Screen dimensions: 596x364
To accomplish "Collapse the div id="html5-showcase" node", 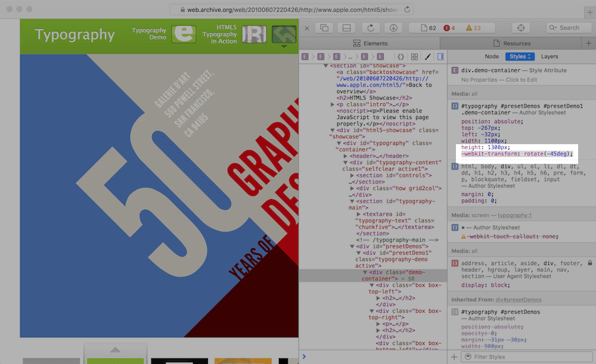I will [333, 130].
